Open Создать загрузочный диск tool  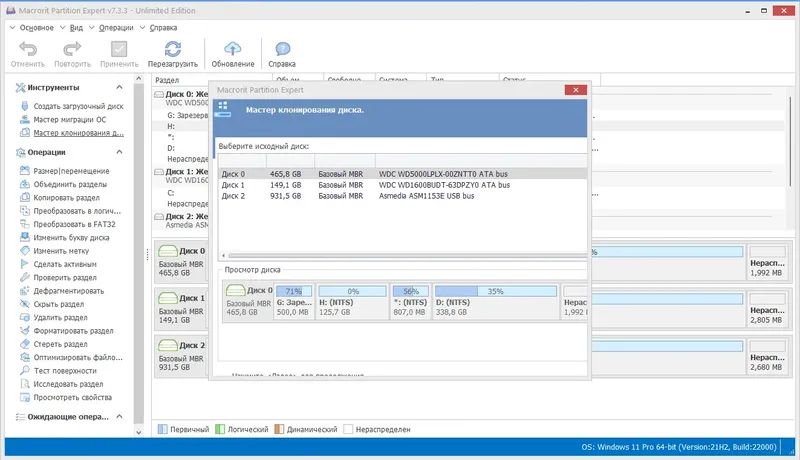click(x=78, y=106)
